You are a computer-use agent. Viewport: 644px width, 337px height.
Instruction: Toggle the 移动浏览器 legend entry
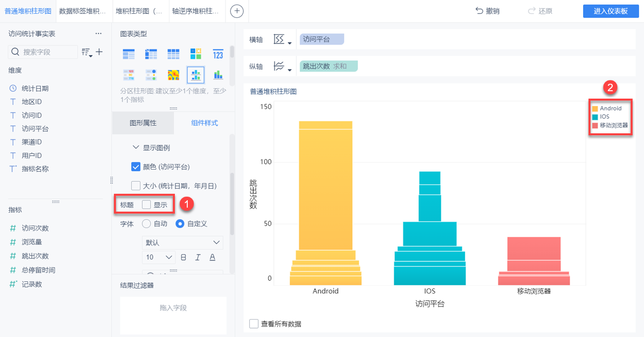[610, 125]
